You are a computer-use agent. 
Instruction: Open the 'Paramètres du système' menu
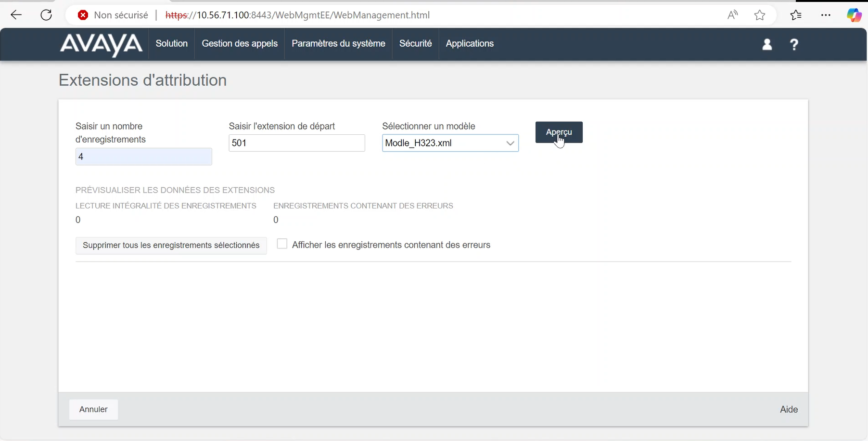pyautogui.click(x=338, y=43)
